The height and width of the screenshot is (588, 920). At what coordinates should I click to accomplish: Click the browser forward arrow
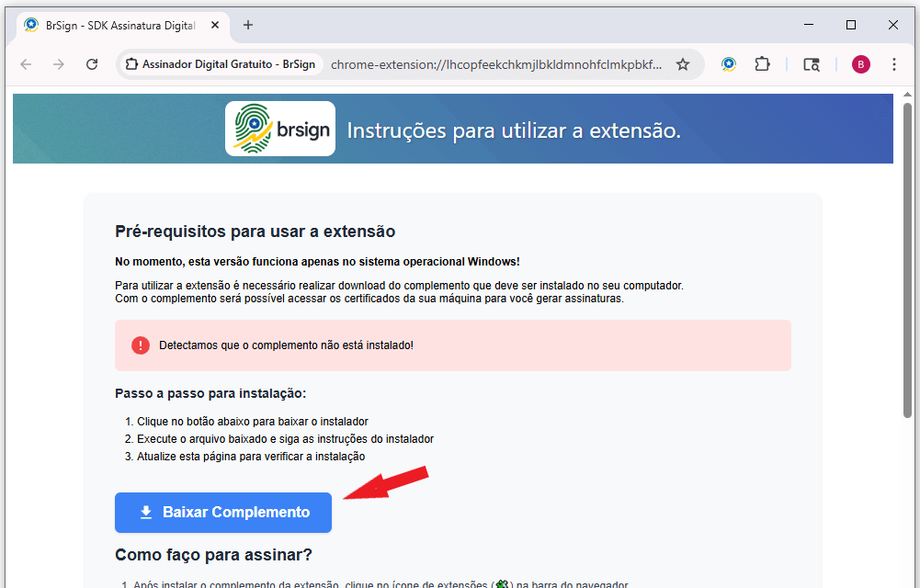coord(59,64)
